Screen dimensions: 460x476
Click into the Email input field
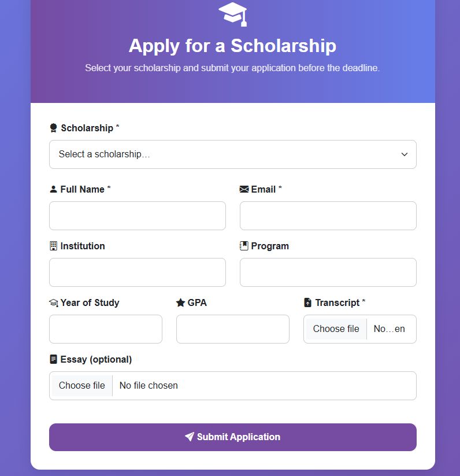pyautogui.click(x=328, y=216)
